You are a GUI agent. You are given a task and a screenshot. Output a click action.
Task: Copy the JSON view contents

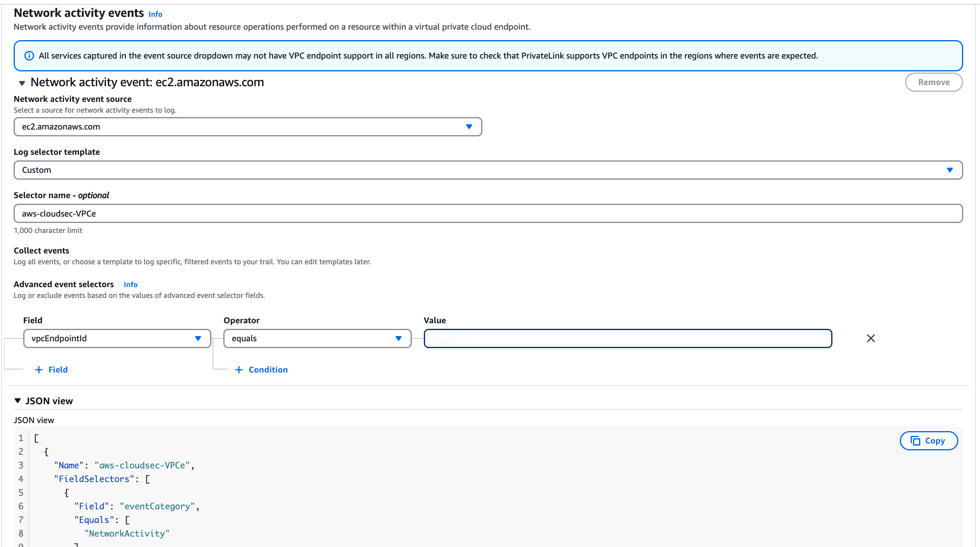click(929, 441)
